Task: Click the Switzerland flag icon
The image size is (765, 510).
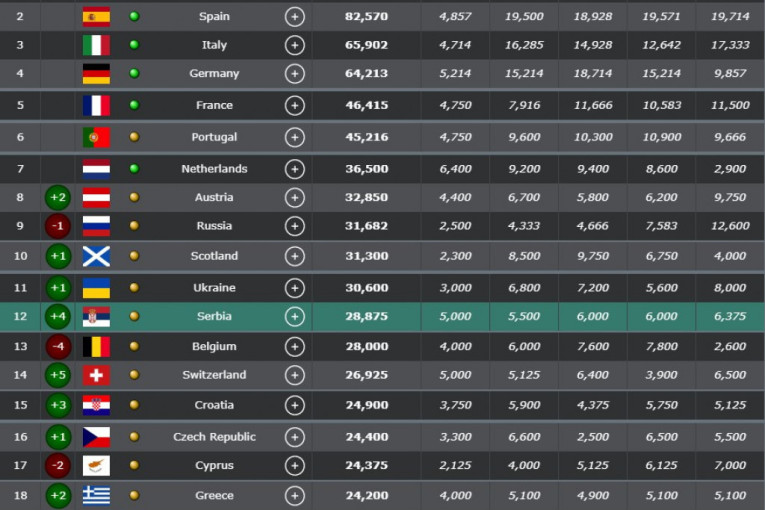Action: point(96,375)
